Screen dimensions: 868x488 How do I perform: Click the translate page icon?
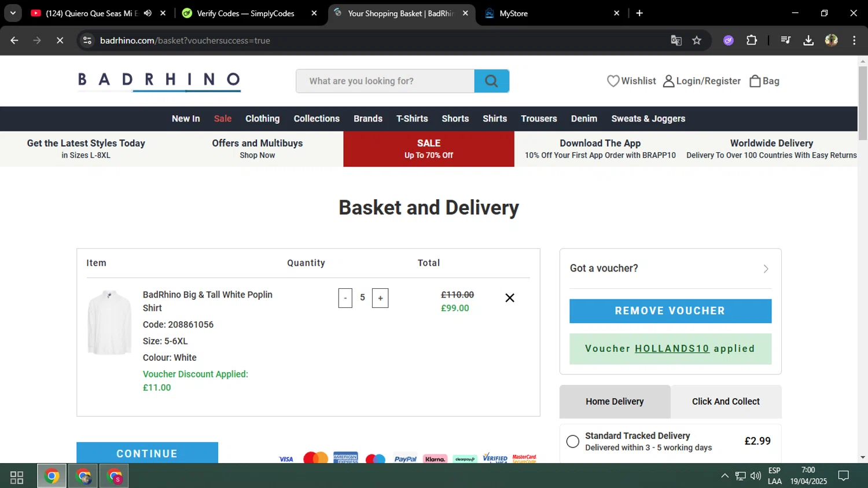[x=676, y=41]
